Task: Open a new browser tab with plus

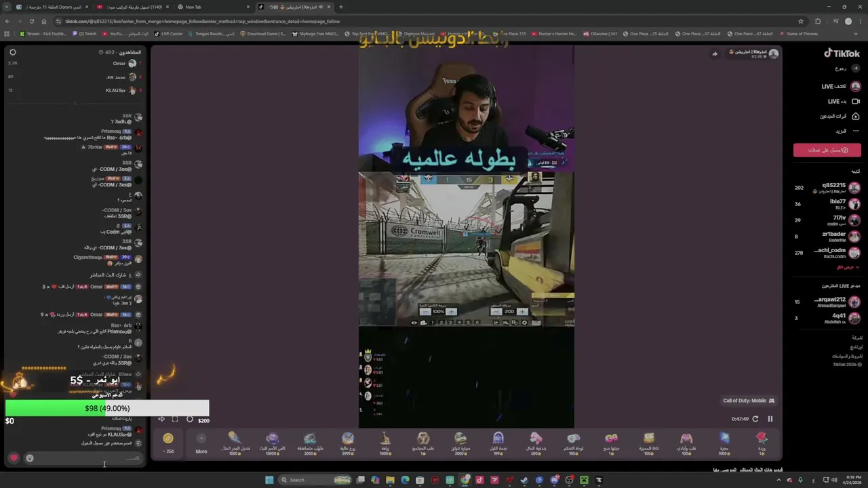Action: (x=340, y=7)
